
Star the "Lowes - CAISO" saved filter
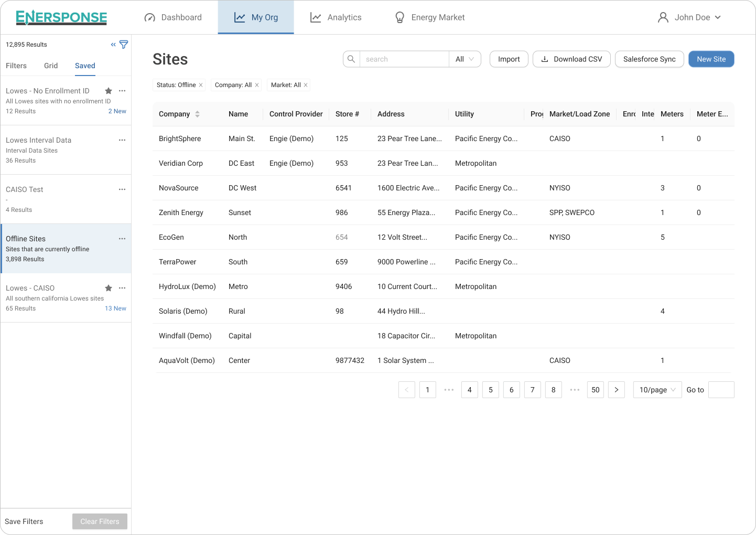tap(108, 288)
